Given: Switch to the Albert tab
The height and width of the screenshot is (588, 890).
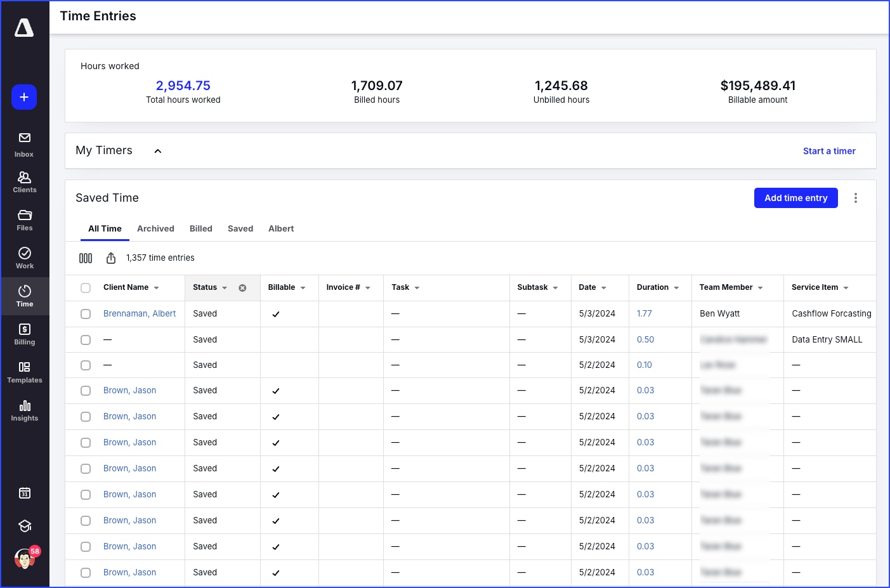Looking at the screenshot, I should coord(281,229).
